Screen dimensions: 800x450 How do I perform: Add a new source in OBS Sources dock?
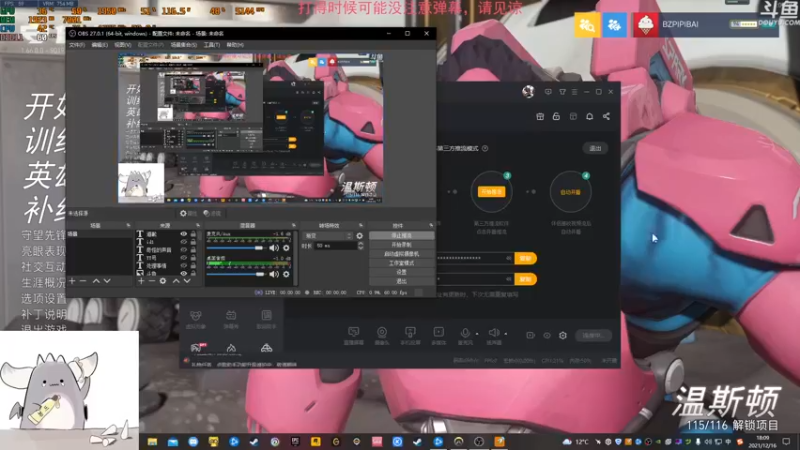coord(141,281)
